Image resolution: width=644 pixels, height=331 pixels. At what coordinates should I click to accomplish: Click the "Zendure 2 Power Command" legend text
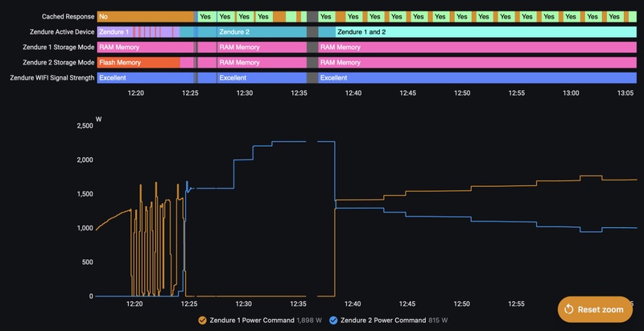[383, 321]
